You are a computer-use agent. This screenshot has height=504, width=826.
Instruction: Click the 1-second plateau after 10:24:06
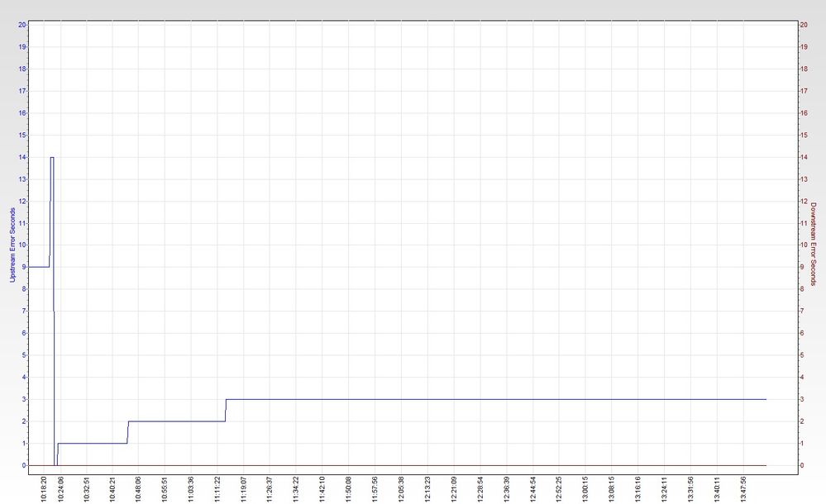(92, 443)
